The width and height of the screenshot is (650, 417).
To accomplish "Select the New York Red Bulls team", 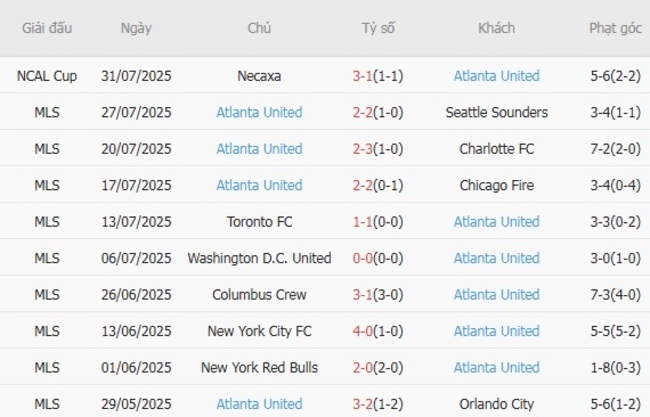I will [259, 368].
